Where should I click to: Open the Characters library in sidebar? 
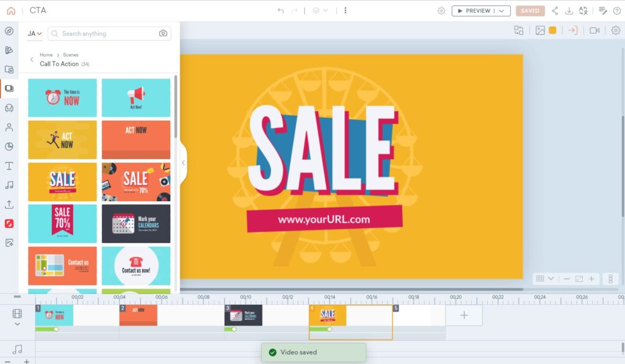(x=9, y=127)
